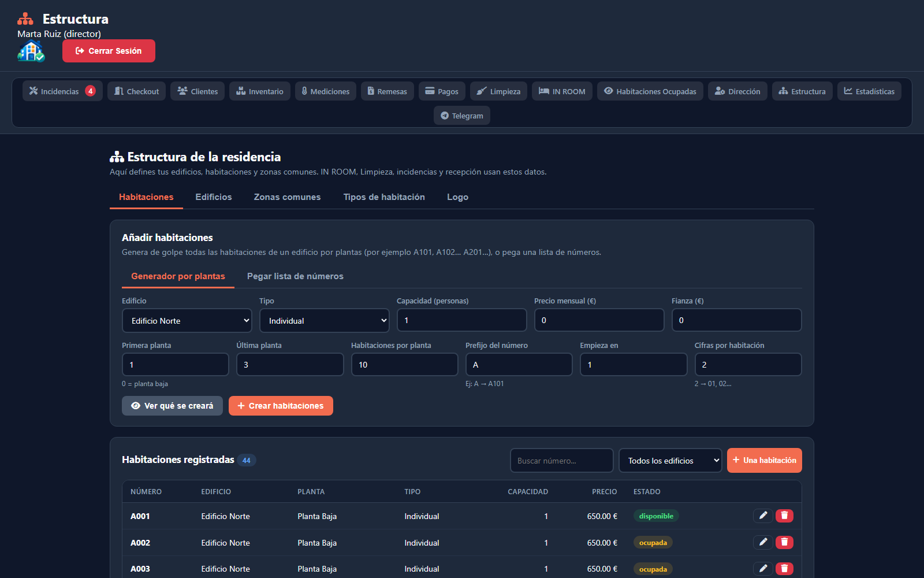The height and width of the screenshot is (578, 924).
Task: Open the Telegram section
Action: pos(462,116)
